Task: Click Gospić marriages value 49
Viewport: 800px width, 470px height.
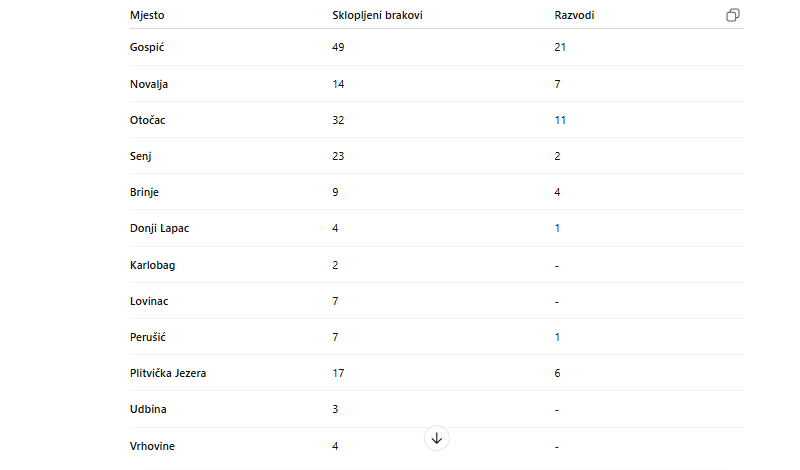Action: pos(338,47)
